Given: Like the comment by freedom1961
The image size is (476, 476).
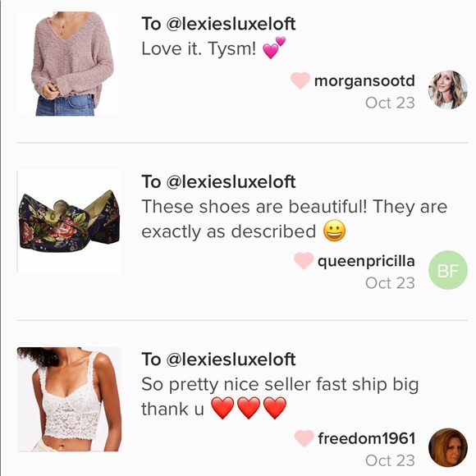Looking at the screenshot, I should pos(304,438).
